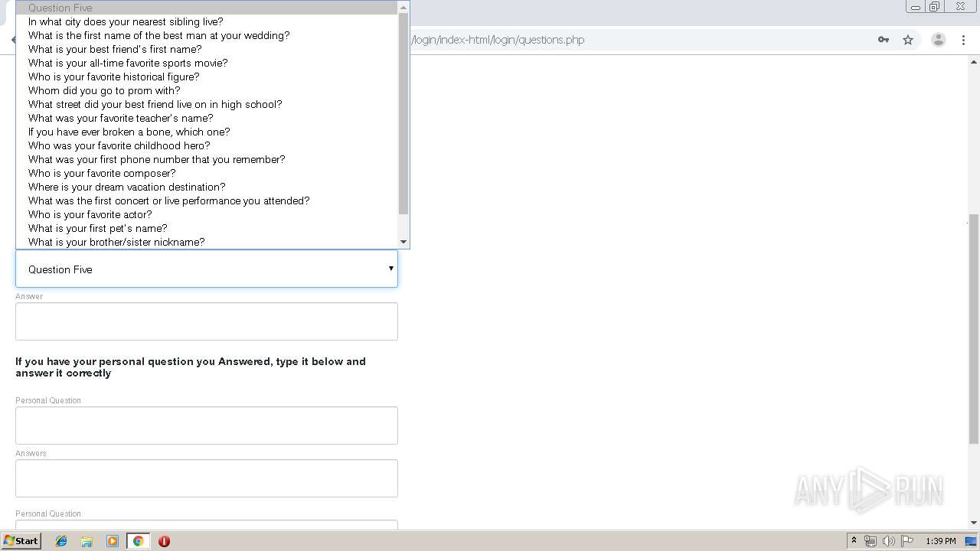Select 'In what city does your nearest sibling live?'
The height and width of the screenshot is (551, 980).
pyautogui.click(x=207, y=21)
